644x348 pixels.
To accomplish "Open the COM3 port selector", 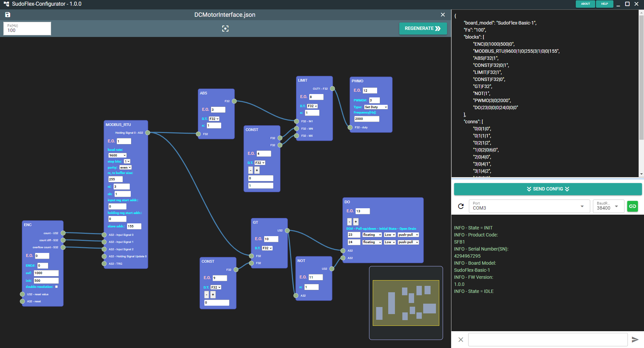I will [529, 206].
